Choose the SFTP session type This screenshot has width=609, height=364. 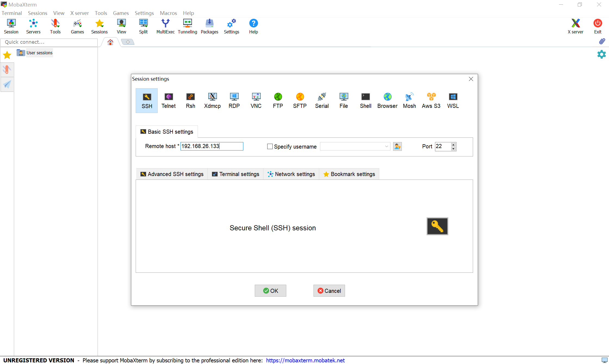pyautogui.click(x=300, y=101)
